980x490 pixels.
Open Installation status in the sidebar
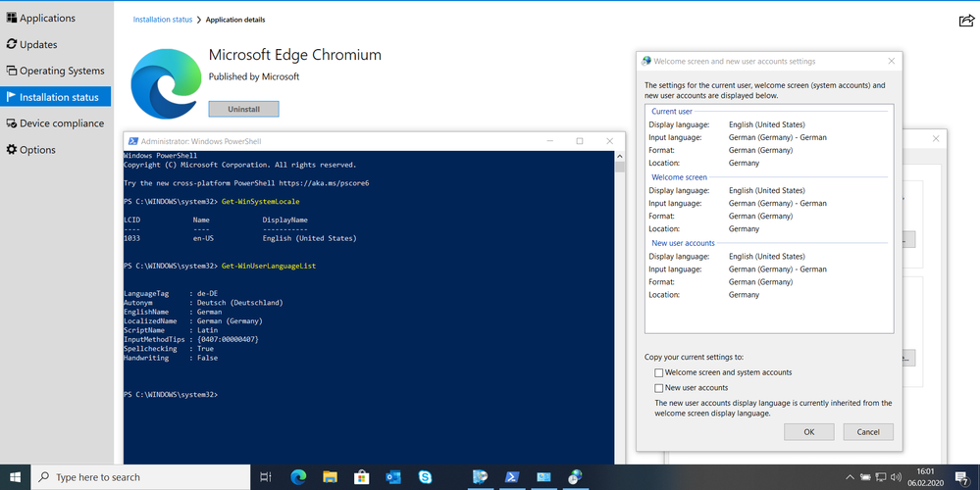click(x=56, y=97)
